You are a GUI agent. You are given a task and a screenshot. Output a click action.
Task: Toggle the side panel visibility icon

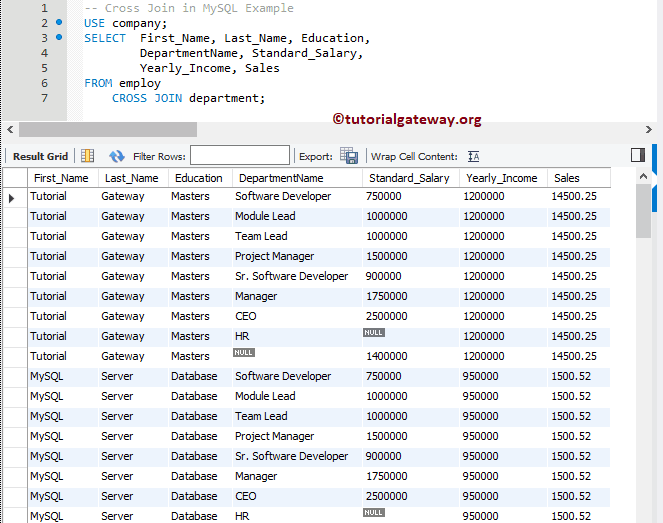pyautogui.click(x=638, y=155)
